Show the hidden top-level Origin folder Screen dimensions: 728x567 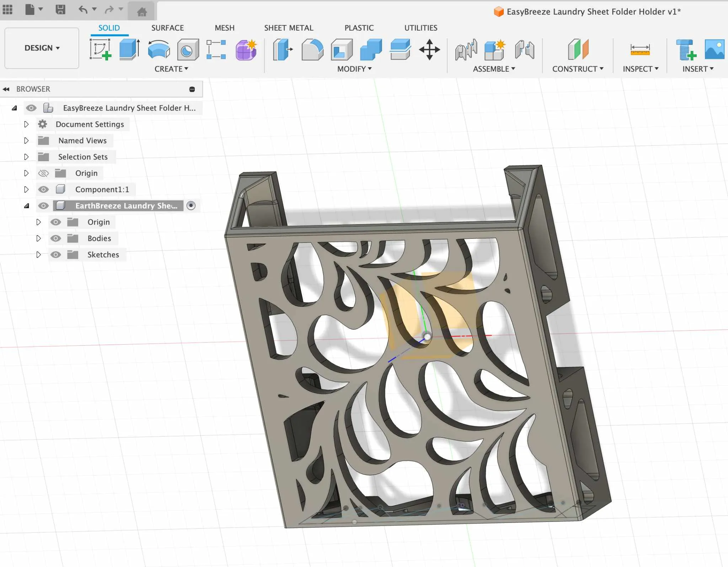43,173
